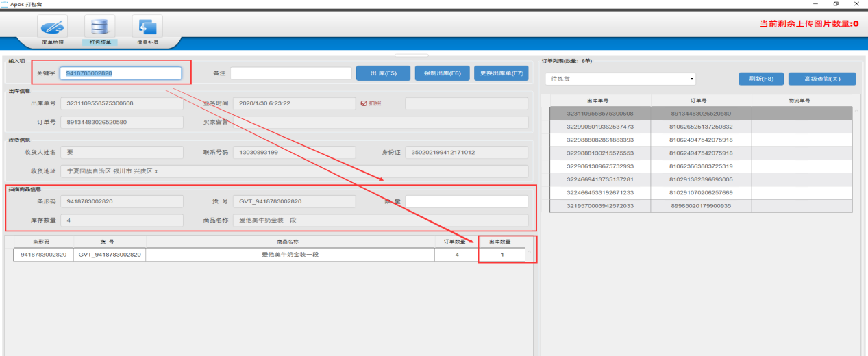Select the 打包核单 database icon

click(99, 27)
